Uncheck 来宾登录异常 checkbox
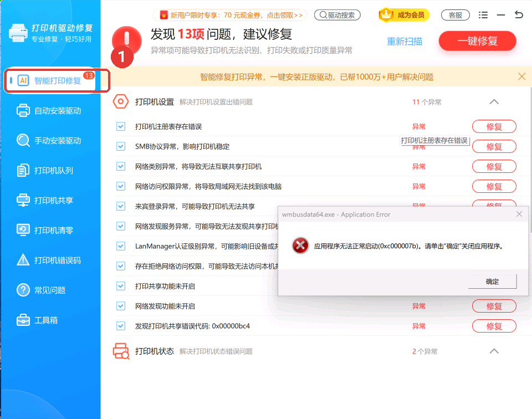The width and height of the screenshot is (532, 419). (x=121, y=206)
